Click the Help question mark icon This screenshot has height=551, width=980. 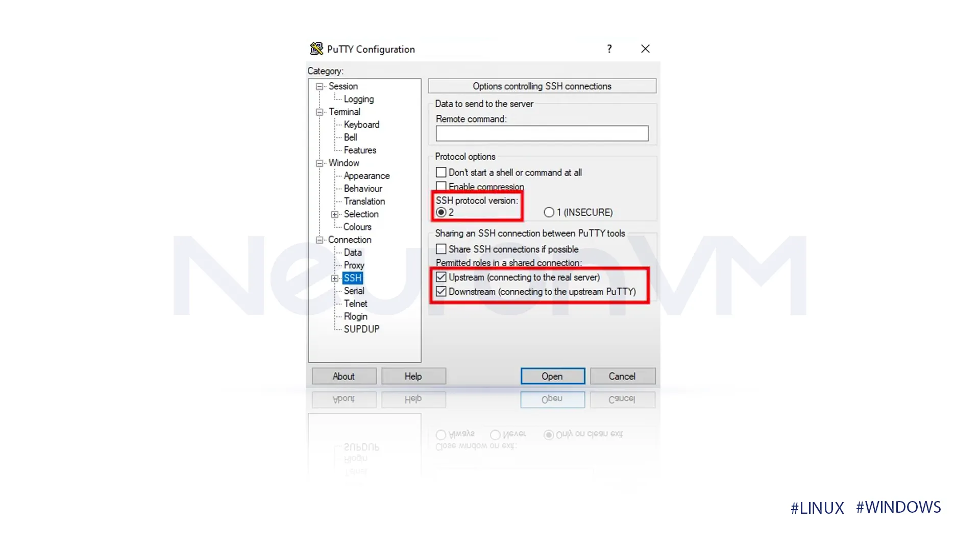pos(609,48)
